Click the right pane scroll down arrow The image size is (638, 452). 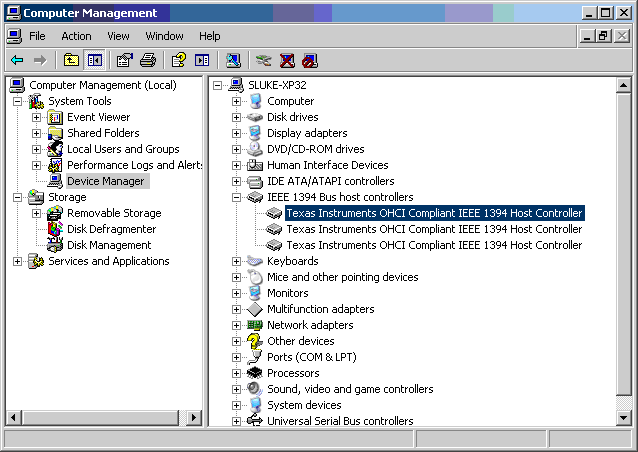click(624, 417)
